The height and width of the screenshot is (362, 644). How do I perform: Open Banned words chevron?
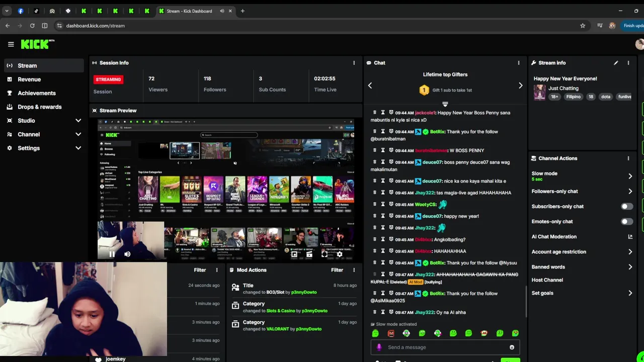click(x=630, y=267)
